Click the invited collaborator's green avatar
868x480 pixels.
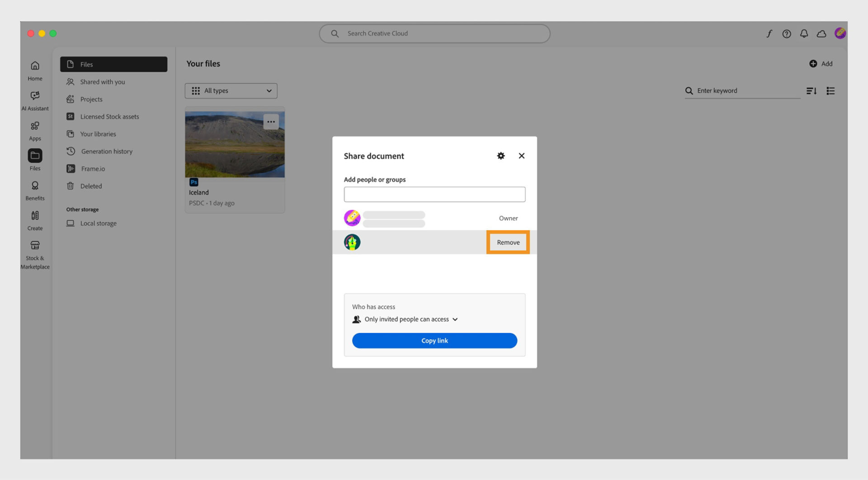[x=352, y=242]
